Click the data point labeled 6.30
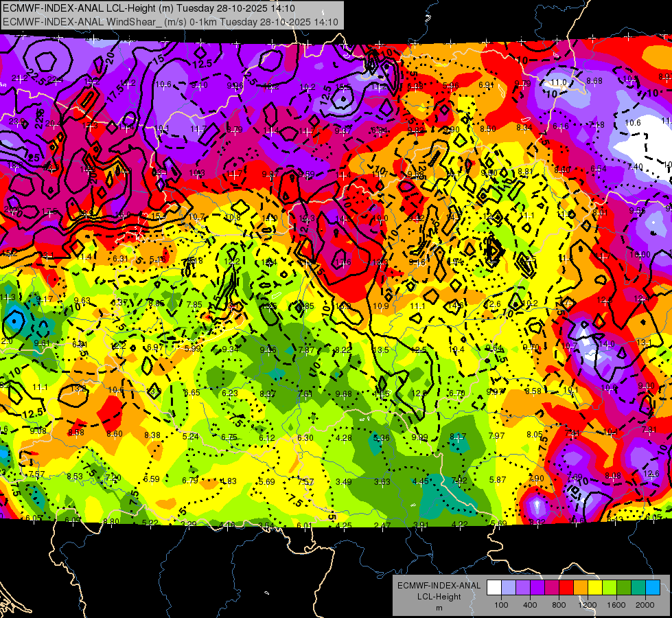 [305, 437]
